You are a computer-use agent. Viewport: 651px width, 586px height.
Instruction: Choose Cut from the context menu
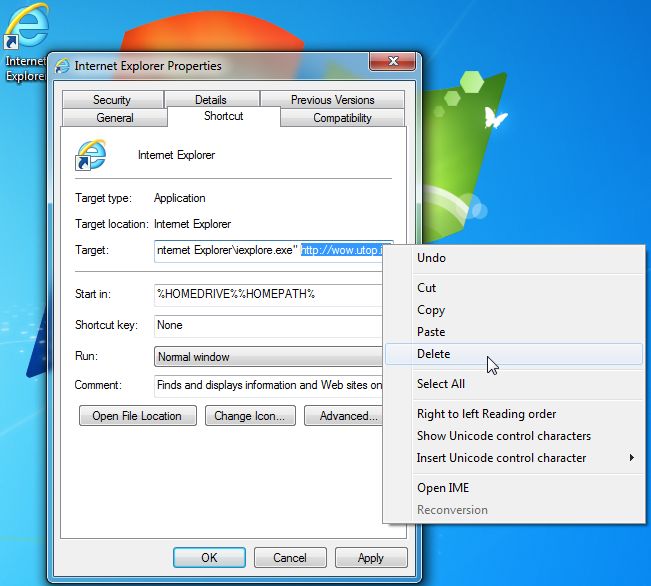(x=514, y=288)
